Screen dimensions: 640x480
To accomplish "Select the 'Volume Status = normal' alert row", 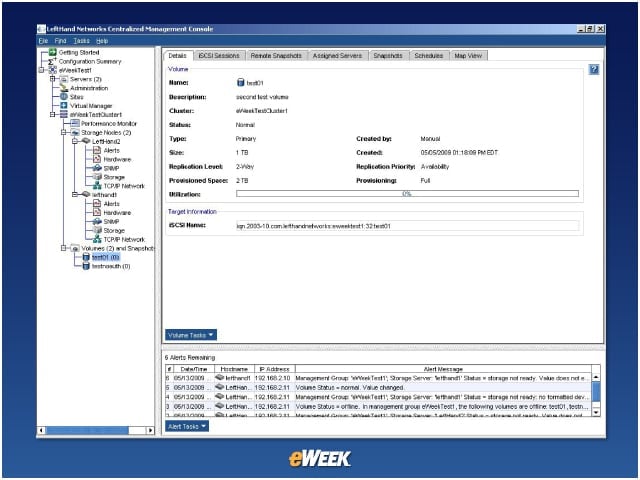I will (x=378, y=387).
